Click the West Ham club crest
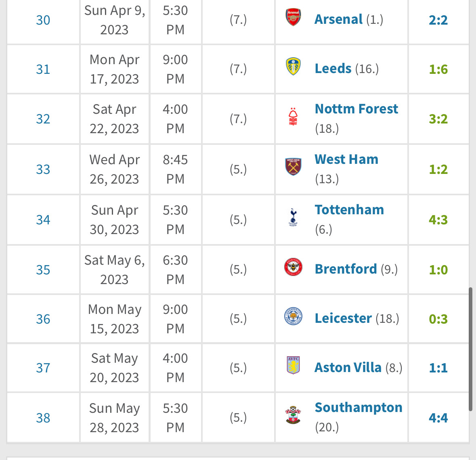Screen dimensions: 476x460 [x=293, y=167]
